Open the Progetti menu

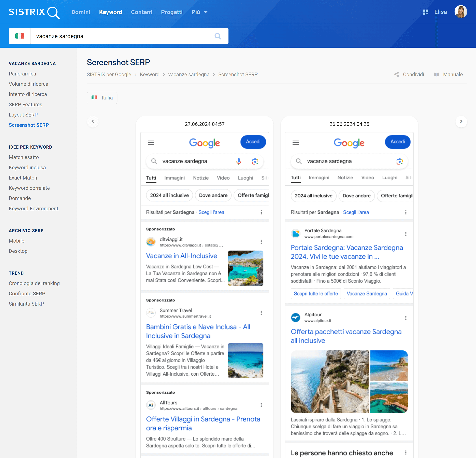(x=172, y=12)
